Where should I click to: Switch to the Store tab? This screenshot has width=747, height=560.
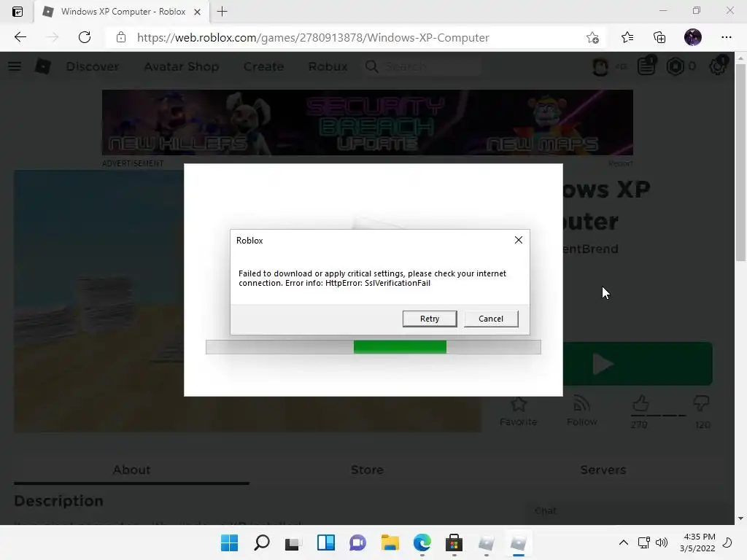[x=367, y=470]
